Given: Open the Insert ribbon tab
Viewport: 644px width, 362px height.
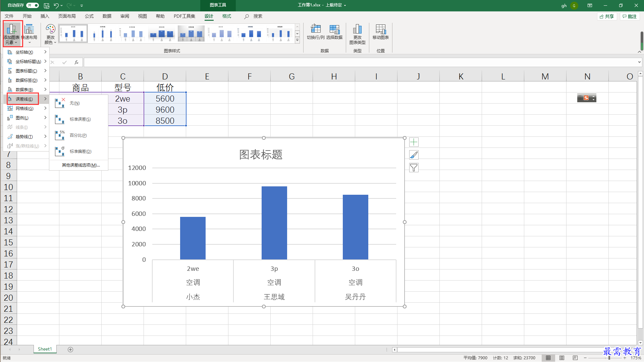Looking at the screenshot, I should pyautogui.click(x=45, y=16).
